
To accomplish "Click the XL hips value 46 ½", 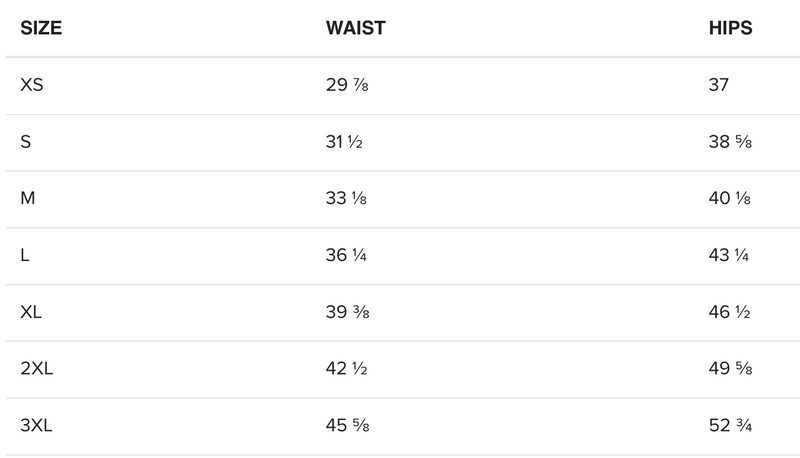I will [x=729, y=312].
